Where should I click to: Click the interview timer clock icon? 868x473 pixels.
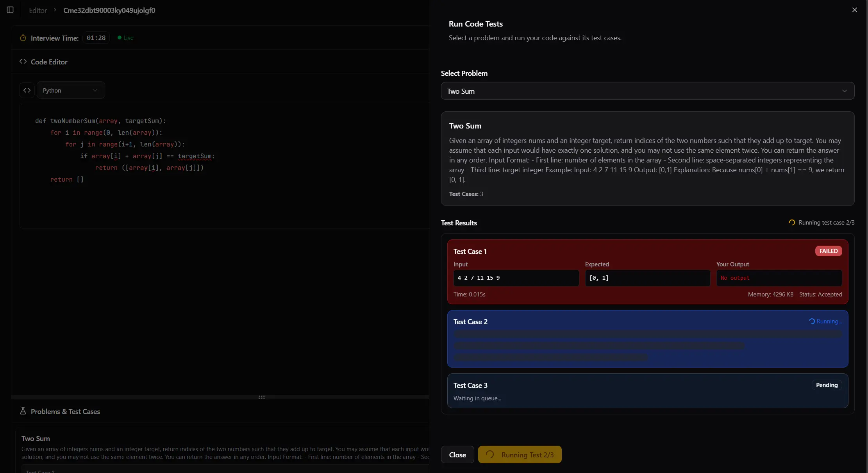coord(23,38)
